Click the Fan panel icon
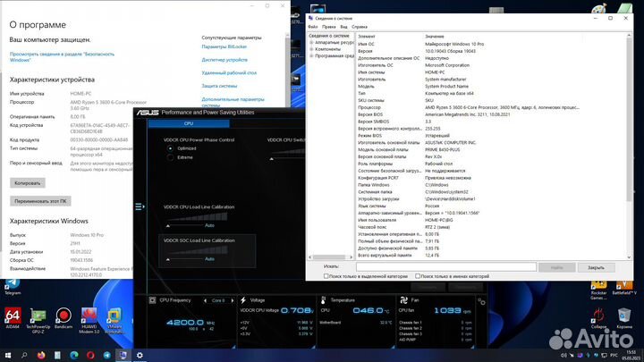The height and width of the screenshot is (362, 644). [403, 300]
